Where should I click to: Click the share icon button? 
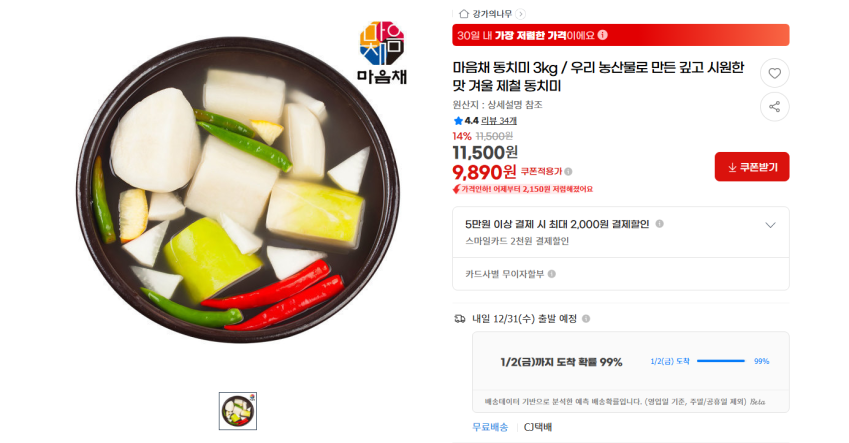point(774,107)
